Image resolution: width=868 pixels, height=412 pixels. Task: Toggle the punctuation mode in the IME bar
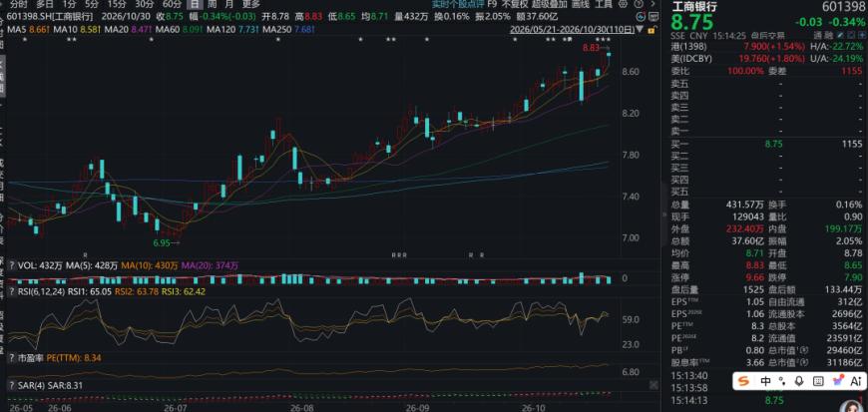782,381
